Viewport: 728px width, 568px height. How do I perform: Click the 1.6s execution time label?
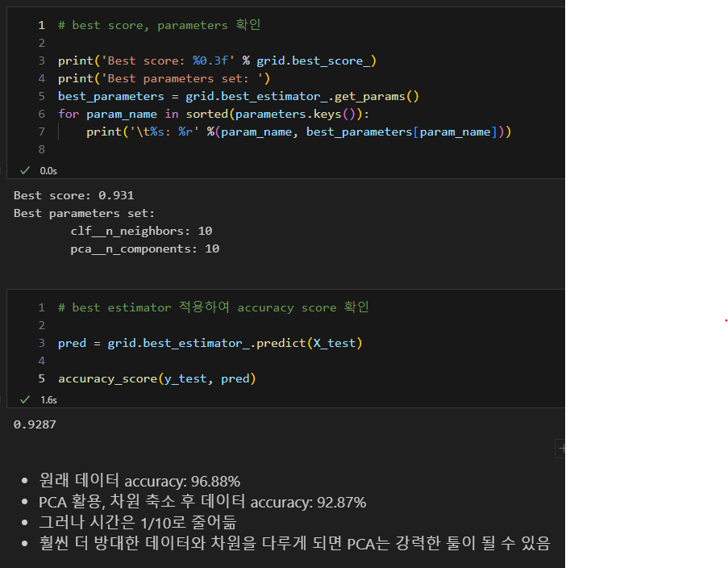tap(48, 400)
